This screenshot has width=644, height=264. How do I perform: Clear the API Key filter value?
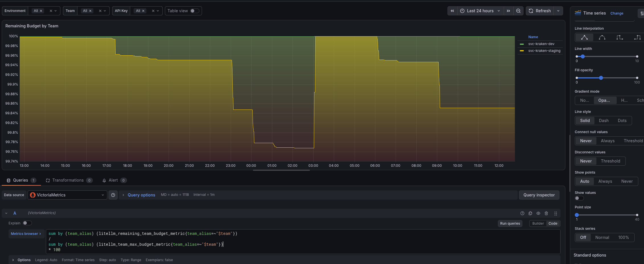(153, 11)
